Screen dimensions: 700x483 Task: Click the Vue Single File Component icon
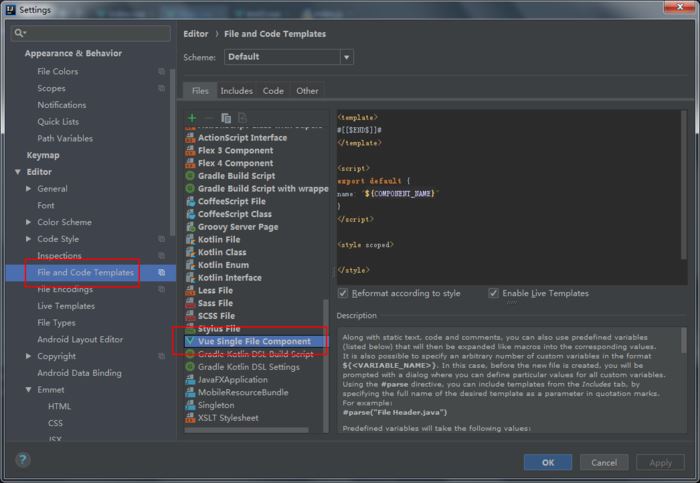pyautogui.click(x=191, y=341)
